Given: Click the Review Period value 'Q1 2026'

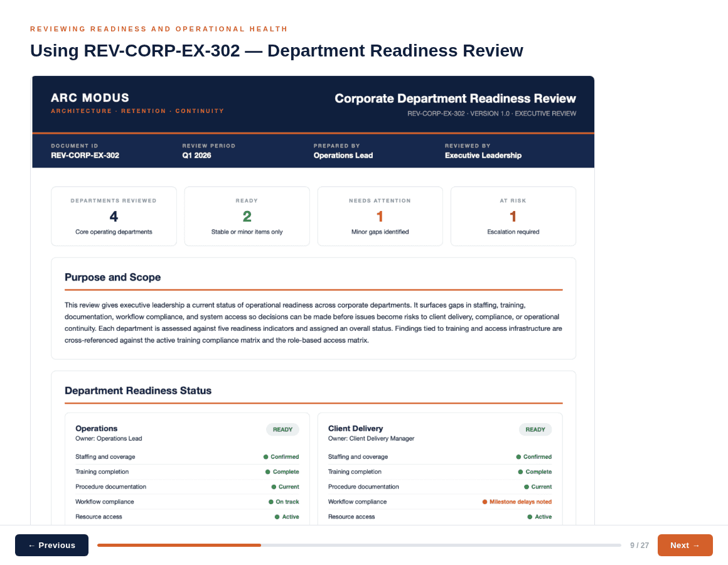Looking at the screenshot, I should [196, 156].
